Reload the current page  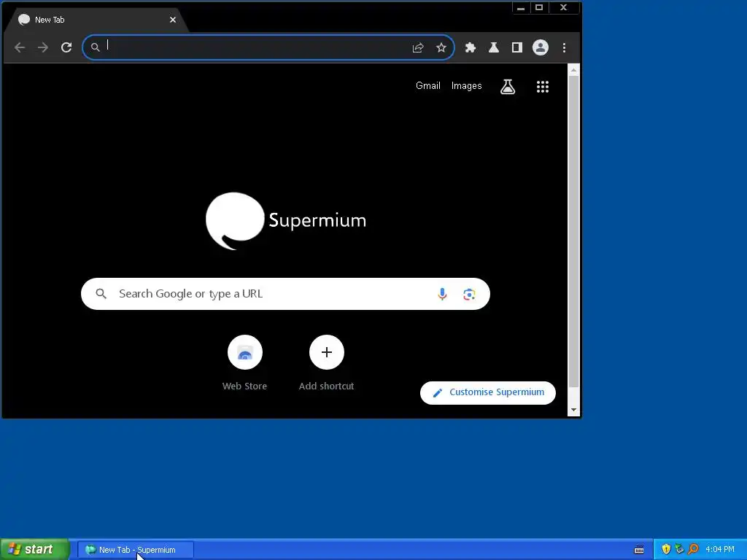(x=66, y=47)
